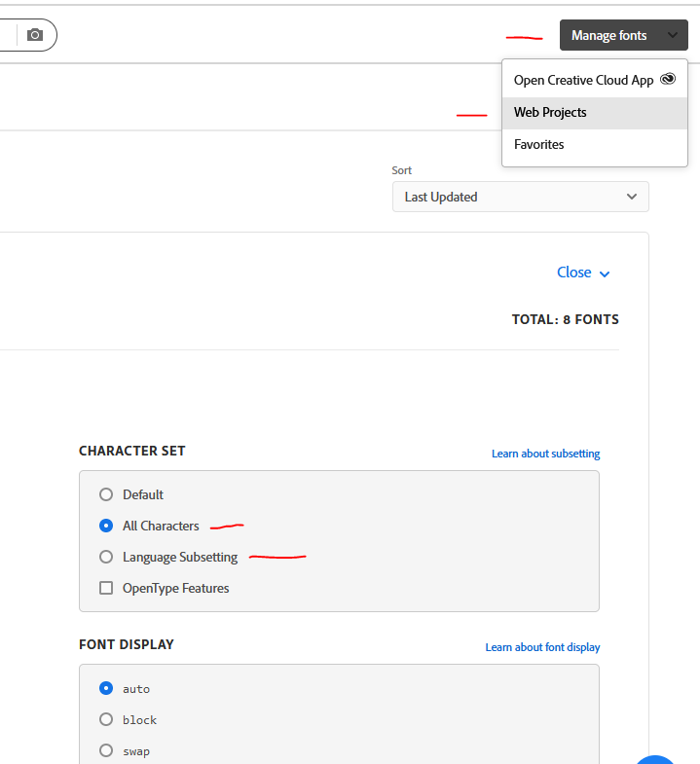This screenshot has width=700, height=764.
Task: Open the Learn about subsetting link
Action: (545, 454)
